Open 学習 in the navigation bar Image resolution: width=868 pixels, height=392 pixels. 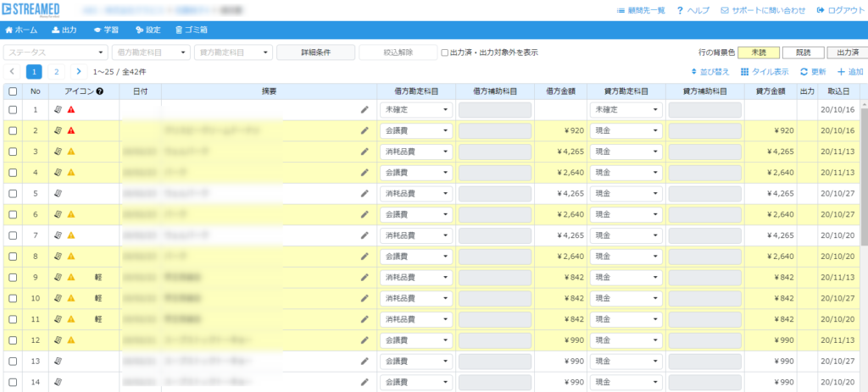pos(106,30)
